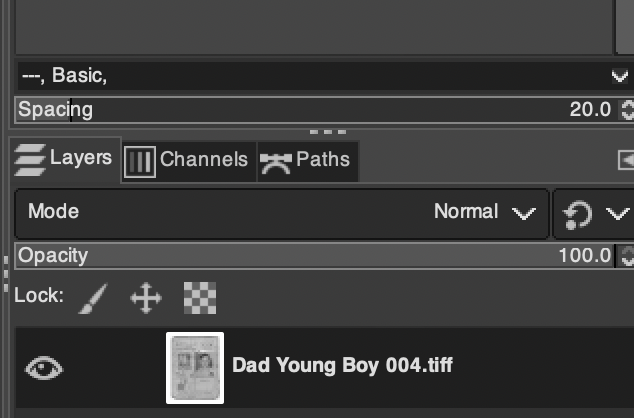The height and width of the screenshot is (418, 634).
Task: Click the Spacing value stepper arrows
Action: (x=627, y=109)
